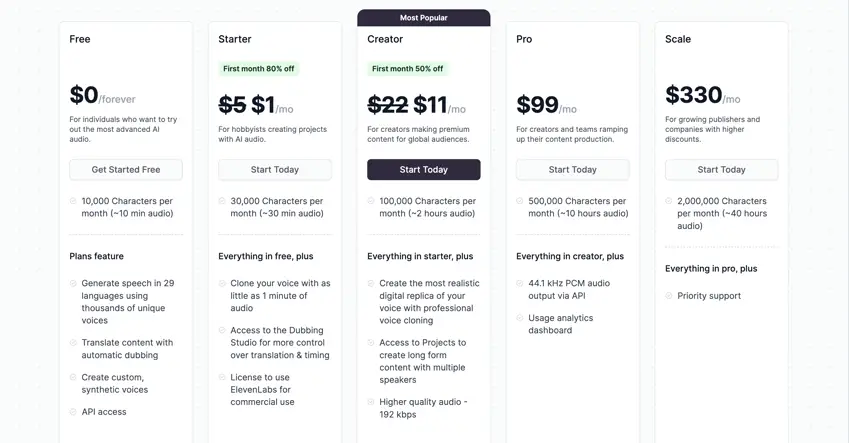Screen dimensions: 849x443
Task: Tap the icon beside Clone your voice feature
Action: pos(222,283)
